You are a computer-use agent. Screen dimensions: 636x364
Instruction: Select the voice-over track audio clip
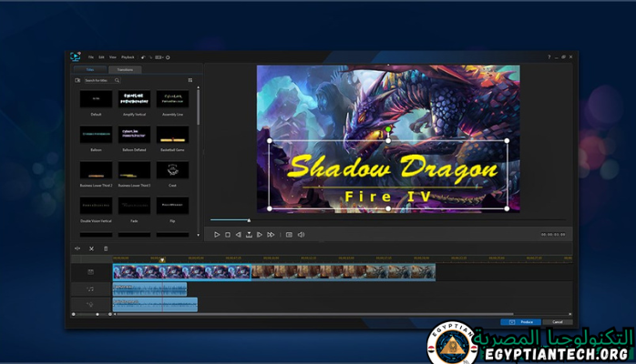click(x=155, y=305)
